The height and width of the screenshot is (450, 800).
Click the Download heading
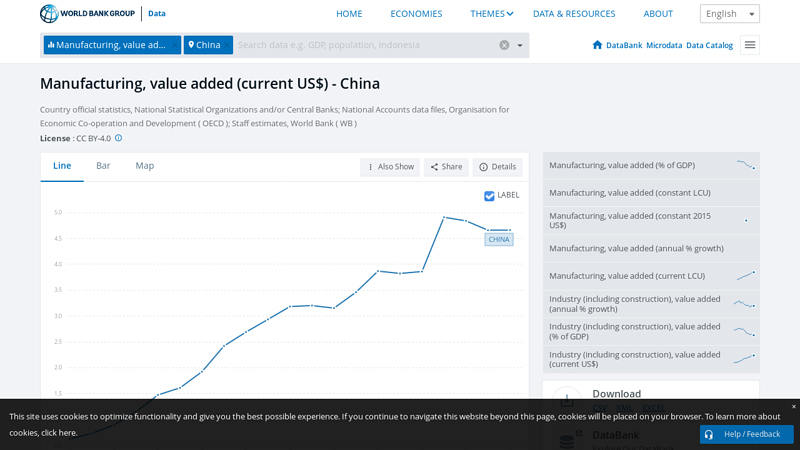click(x=616, y=394)
